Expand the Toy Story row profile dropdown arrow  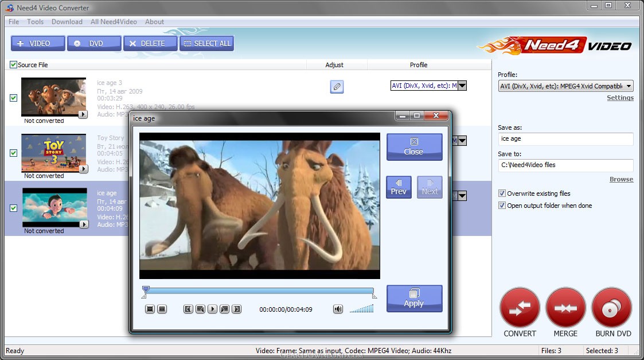[462, 141]
